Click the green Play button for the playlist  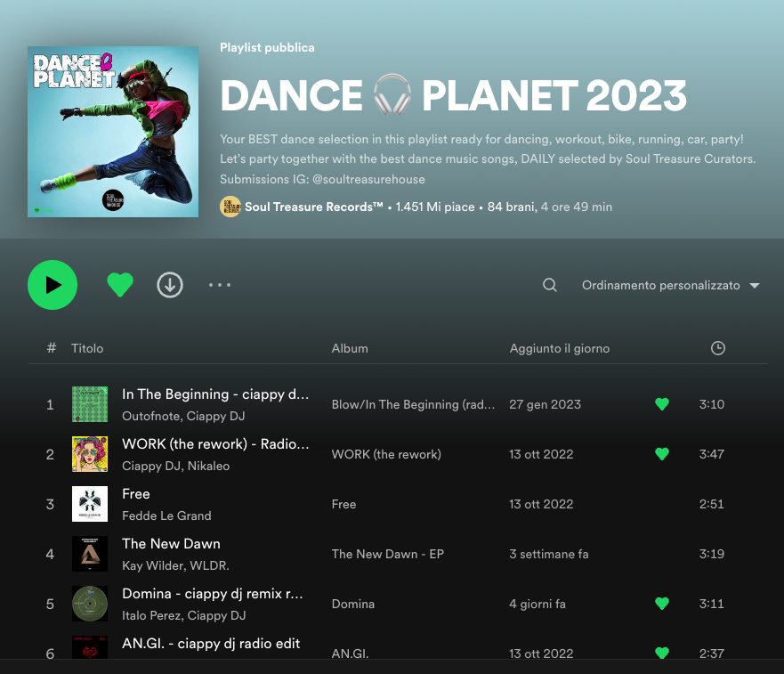(52, 285)
